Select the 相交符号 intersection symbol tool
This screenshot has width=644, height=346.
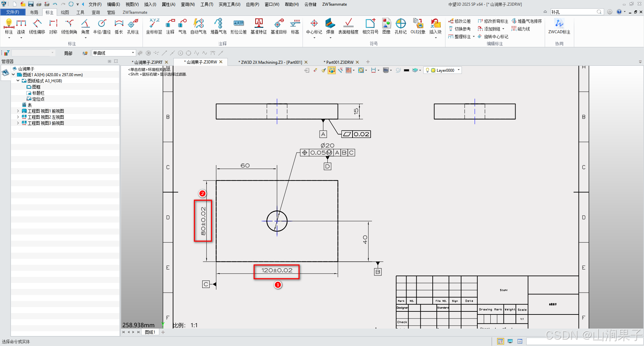coord(370,27)
